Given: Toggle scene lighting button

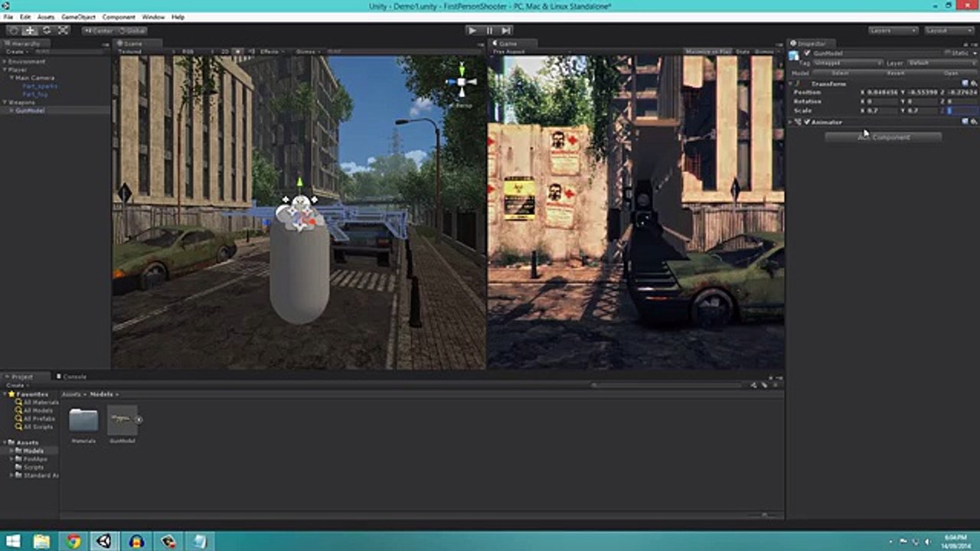Looking at the screenshot, I should [238, 52].
